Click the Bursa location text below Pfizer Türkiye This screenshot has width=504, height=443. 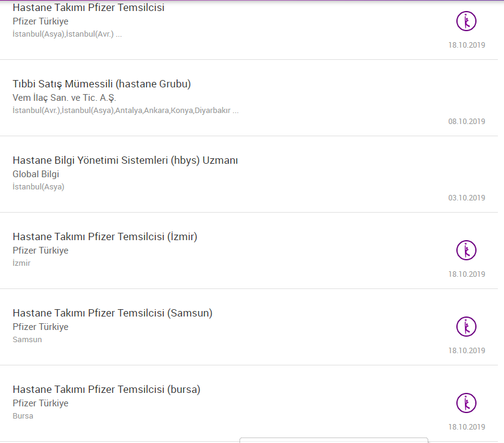click(x=23, y=416)
